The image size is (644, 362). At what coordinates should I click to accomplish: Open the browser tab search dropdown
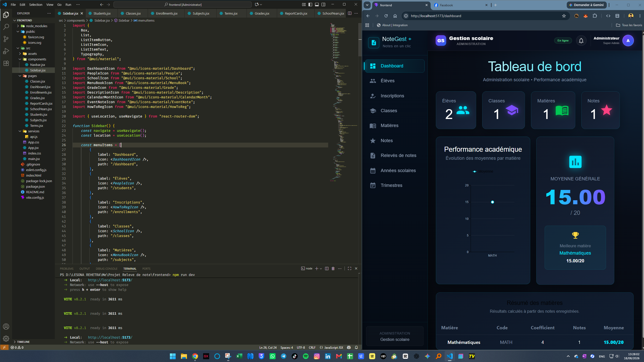click(367, 5)
